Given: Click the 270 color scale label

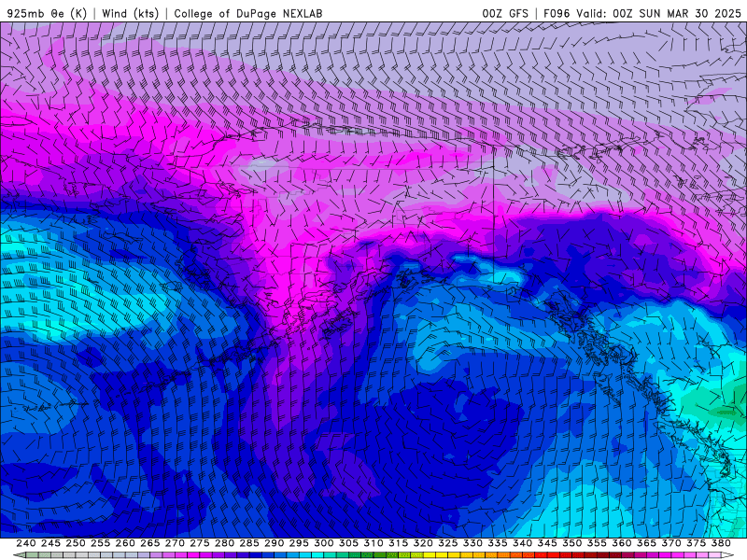Looking at the screenshot, I should pyautogui.click(x=175, y=543).
